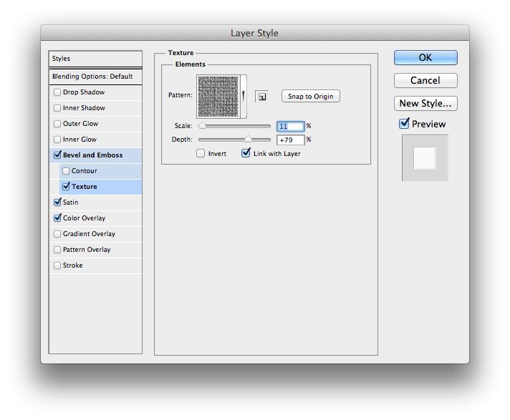Viewport: 510px width, 420px height.
Task: Uncheck the Satin checkbox
Action: click(57, 202)
